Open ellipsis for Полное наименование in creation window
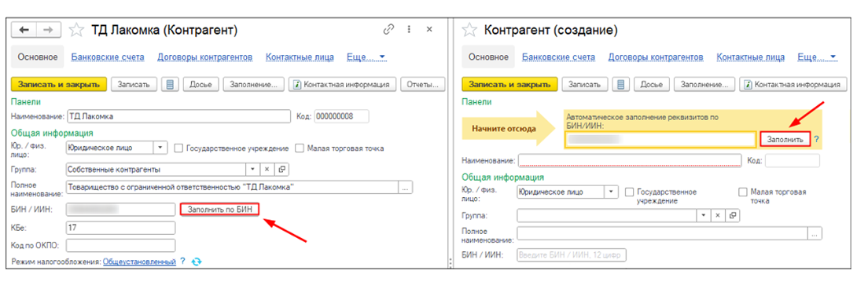Viewport: 868px width, 289px height. point(815,233)
